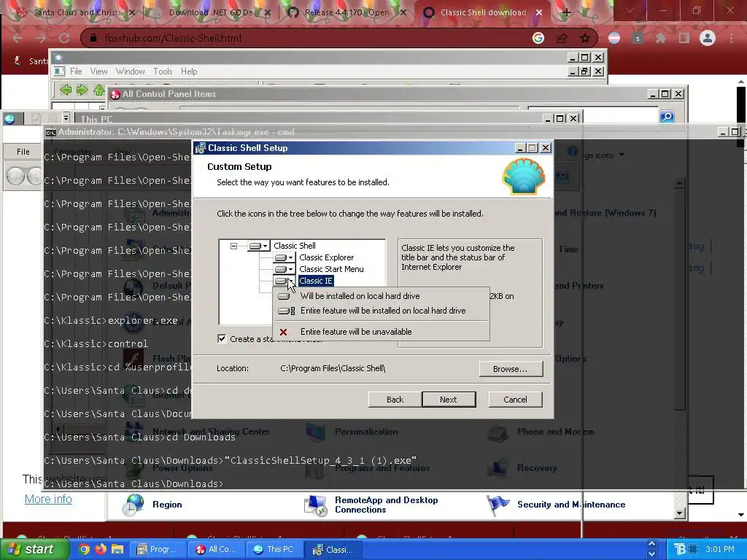Screen dimensions: 747x560
Task: Click the Classic Shell shell logo
Action: 524,176
